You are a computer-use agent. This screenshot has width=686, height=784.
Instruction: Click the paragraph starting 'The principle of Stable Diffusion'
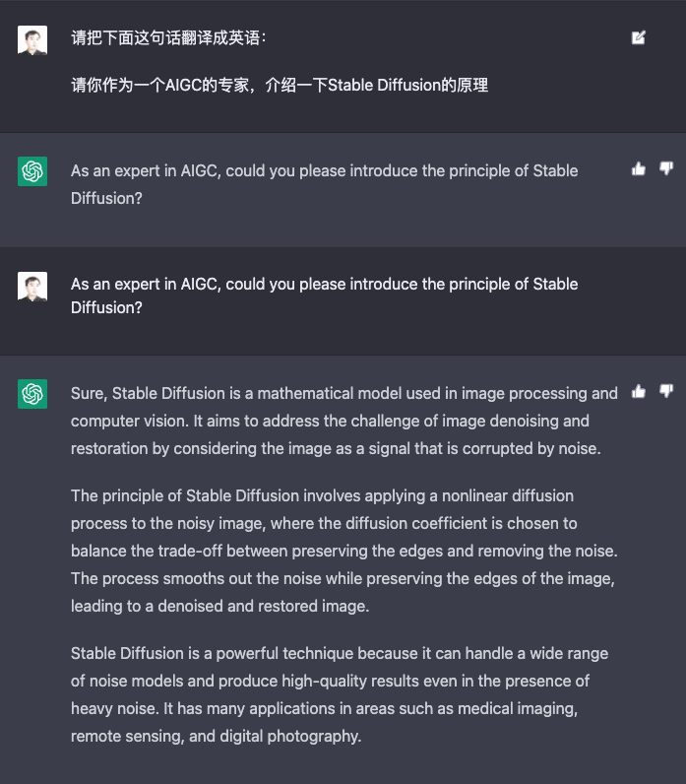(x=343, y=550)
